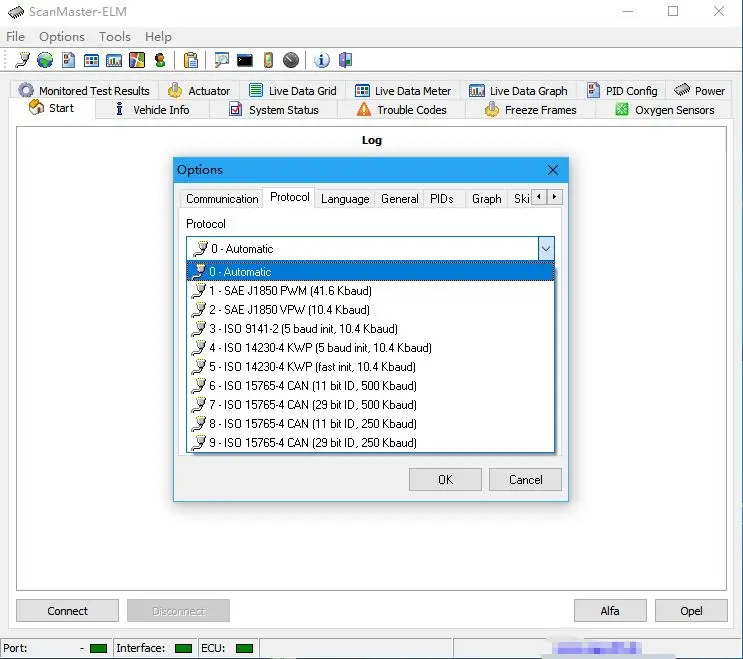Select 4 - ISO 14230-4 KWP 5 baud init

tap(370, 347)
